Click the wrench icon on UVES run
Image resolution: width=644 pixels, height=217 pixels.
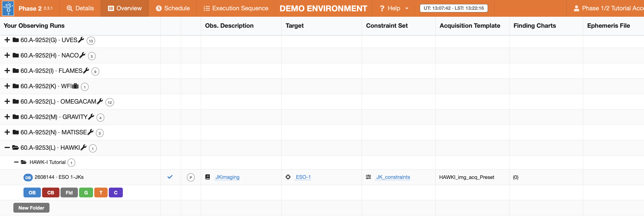[81, 40]
